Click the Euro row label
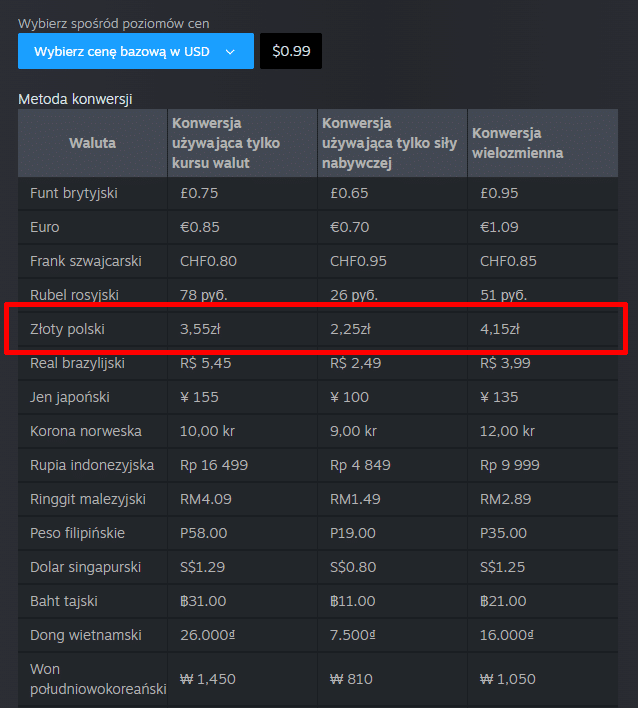Image resolution: width=638 pixels, height=708 pixels. pos(45,227)
